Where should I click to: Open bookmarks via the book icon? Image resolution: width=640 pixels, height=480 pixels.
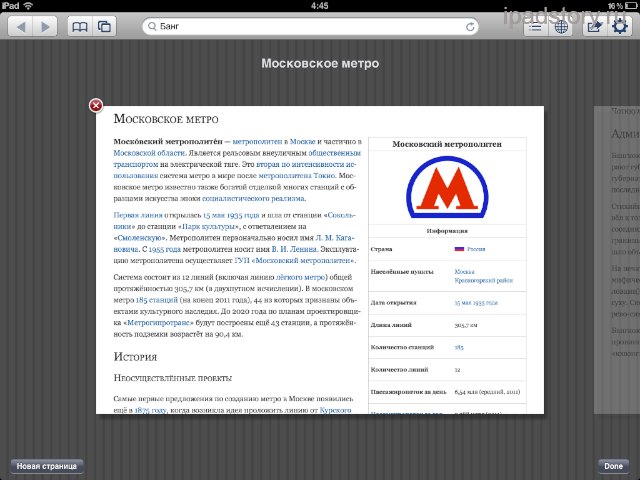click(80, 27)
